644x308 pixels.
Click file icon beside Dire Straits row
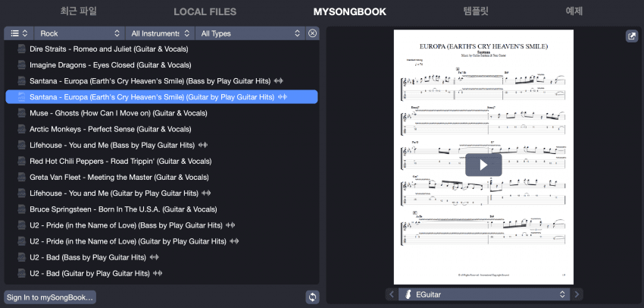(21, 49)
